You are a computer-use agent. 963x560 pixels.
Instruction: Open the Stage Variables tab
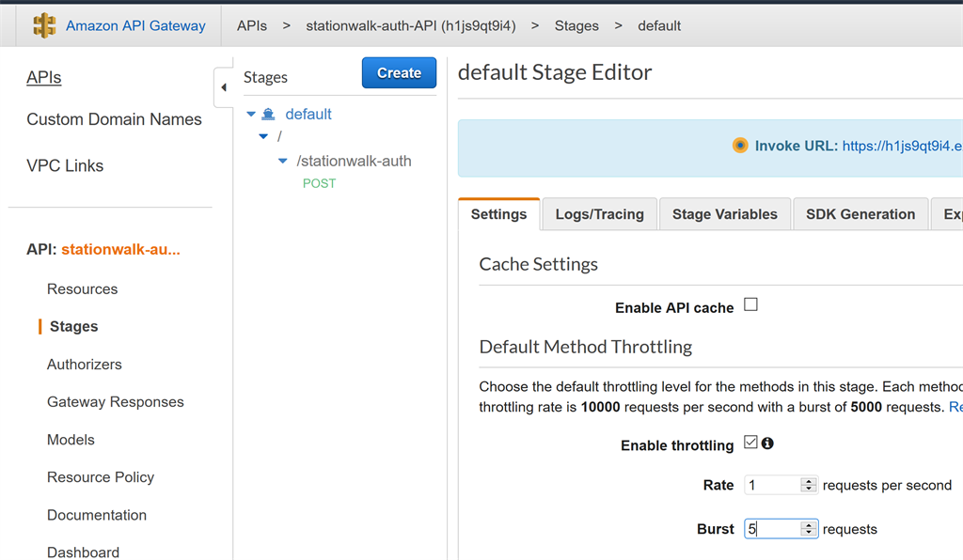724,214
